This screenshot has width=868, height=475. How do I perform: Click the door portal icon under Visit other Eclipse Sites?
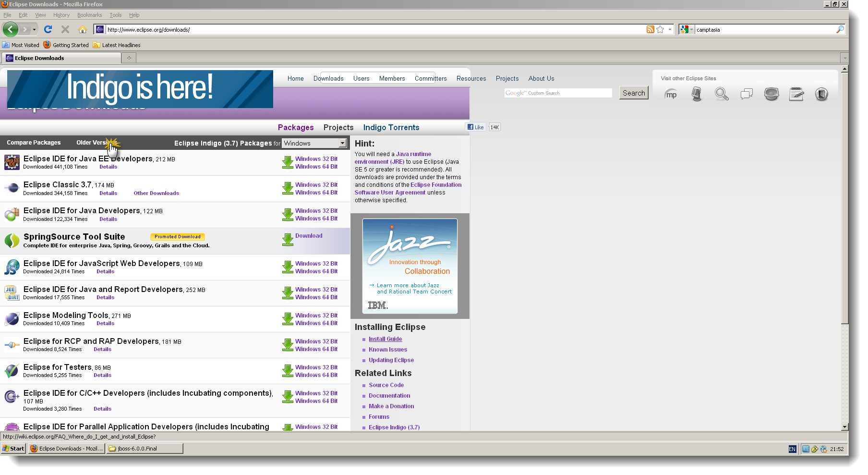[821, 94]
